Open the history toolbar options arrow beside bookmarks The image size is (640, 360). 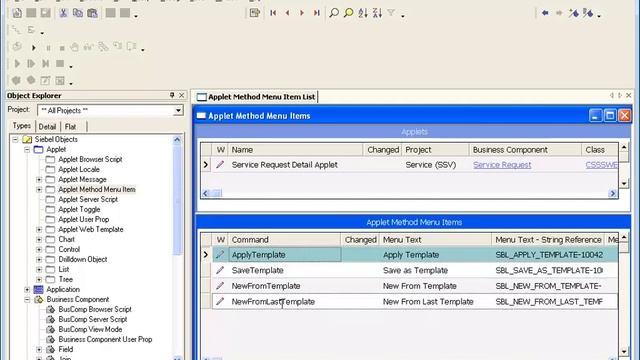(599, 16)
